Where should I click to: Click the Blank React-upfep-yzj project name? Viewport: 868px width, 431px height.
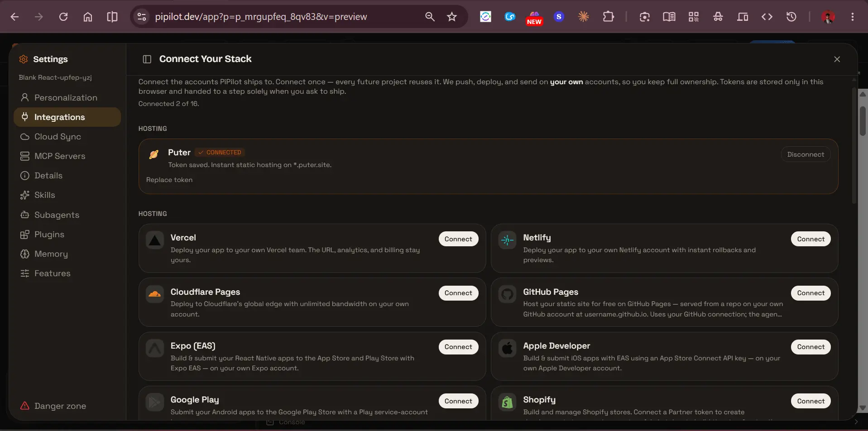click(55, 77)
